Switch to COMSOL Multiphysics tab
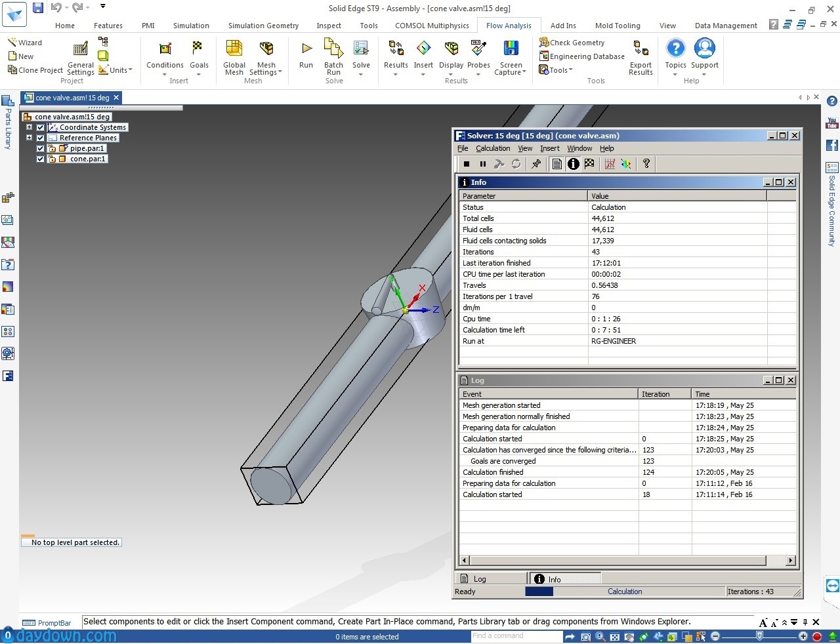The height and width of the screenshot is (644, 840). coord(432,26)
